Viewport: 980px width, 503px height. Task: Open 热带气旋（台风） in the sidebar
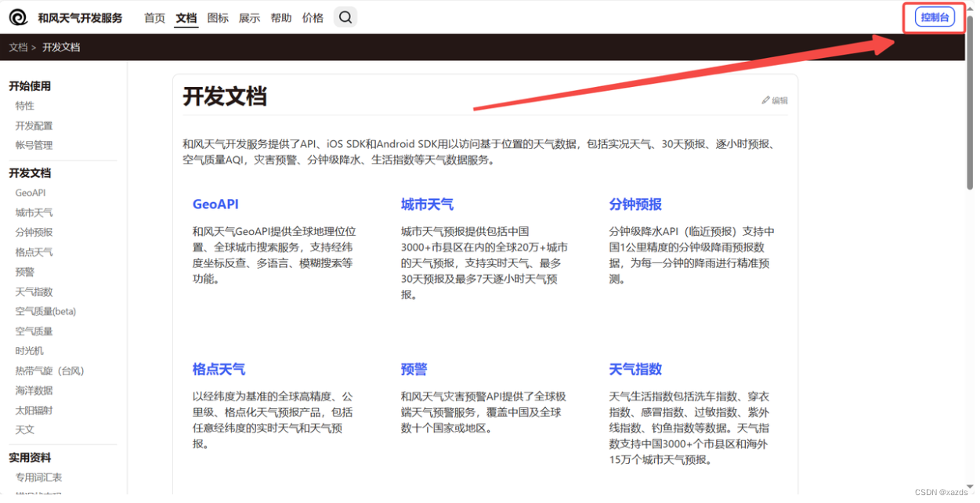pos(49,371)
